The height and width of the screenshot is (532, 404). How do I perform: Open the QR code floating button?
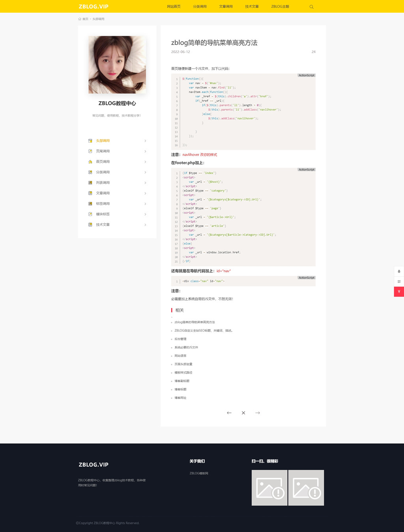click(399, 281)
